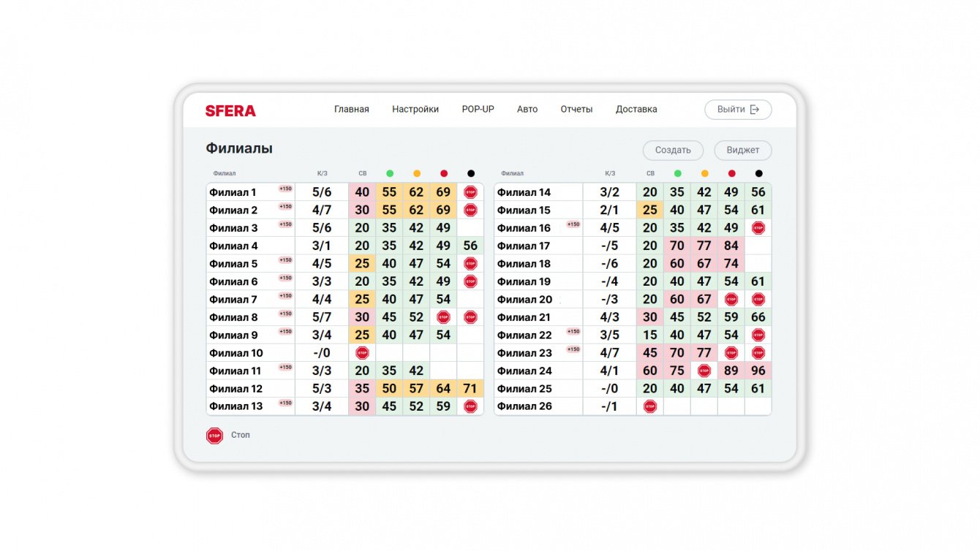Click the К/З column header above Филиал 1

322,174
